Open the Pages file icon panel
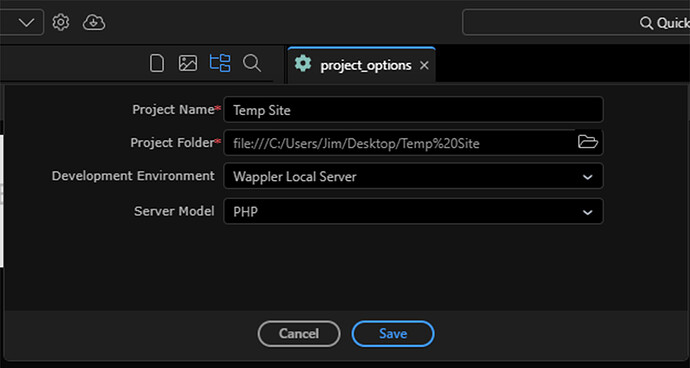This screenshot has height=368, width=690. click(x=157, y=63)
